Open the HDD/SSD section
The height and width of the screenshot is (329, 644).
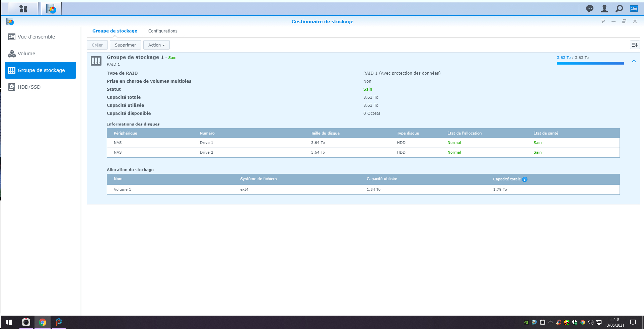[x=29, y=87]
